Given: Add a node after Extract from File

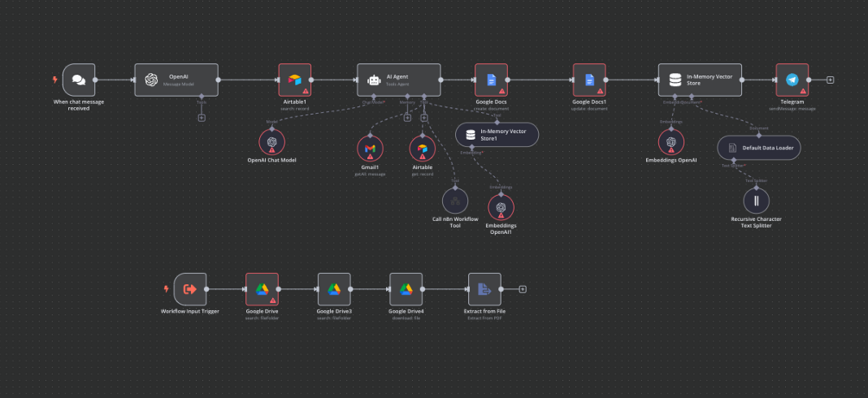Looking at the screenshot, I should tap(523, 289).
